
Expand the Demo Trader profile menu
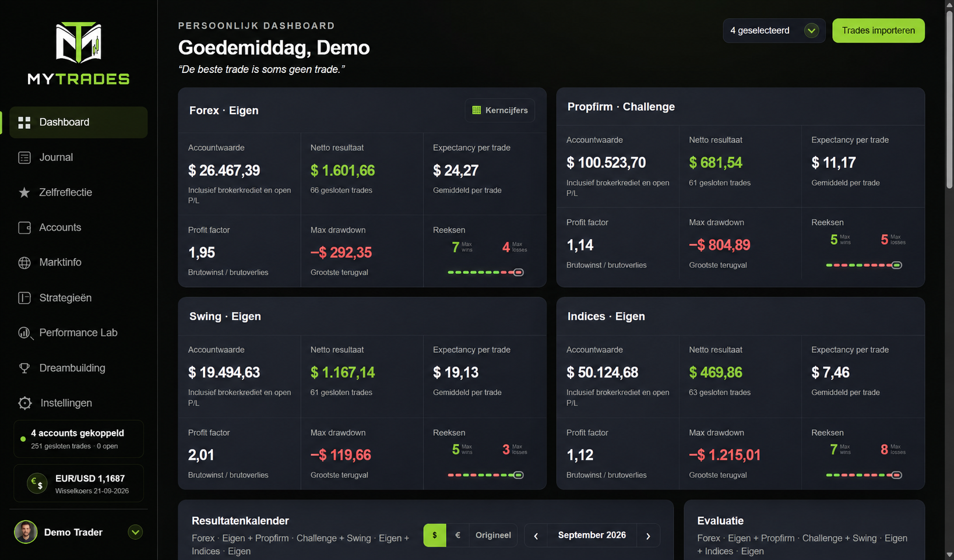click(x=135, y=532)
